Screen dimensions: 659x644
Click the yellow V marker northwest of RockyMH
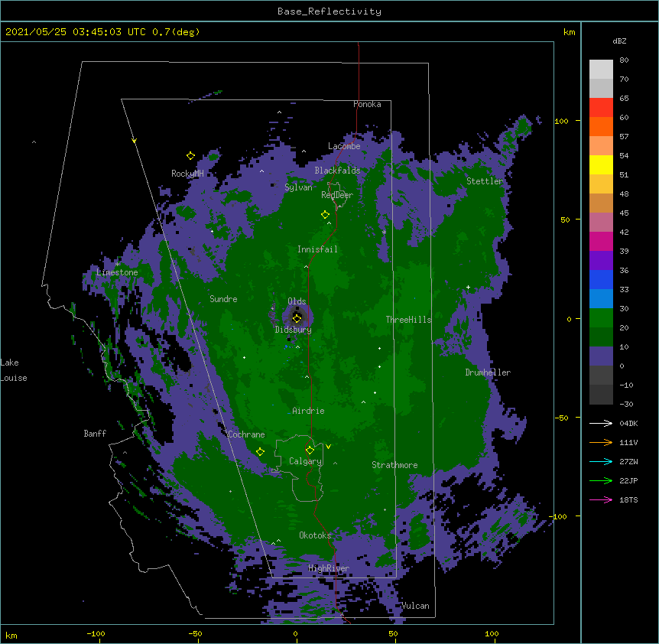134,141
